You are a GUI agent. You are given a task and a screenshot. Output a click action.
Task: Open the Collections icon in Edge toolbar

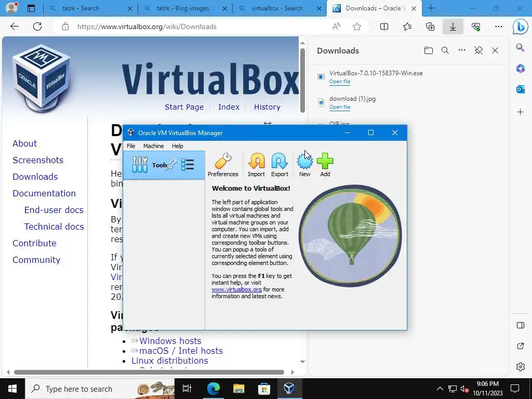tap(430, 26)
